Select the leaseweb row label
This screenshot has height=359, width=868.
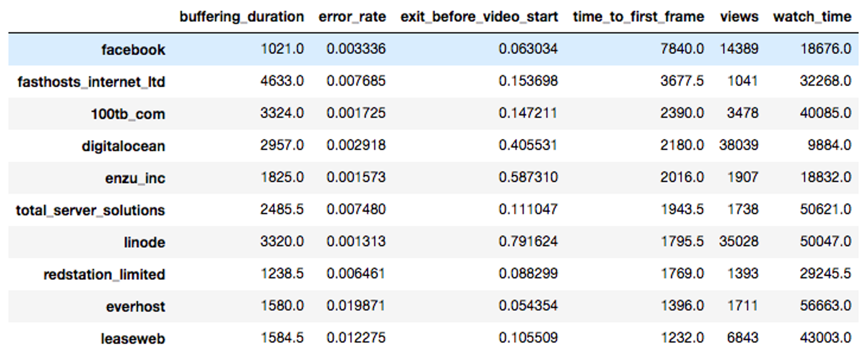pos(133,338)
